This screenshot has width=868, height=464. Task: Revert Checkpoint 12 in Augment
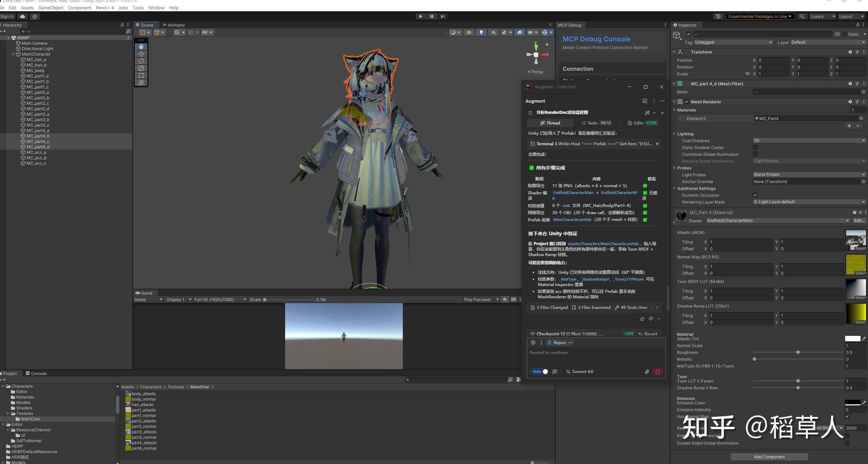tap(648, 334)
